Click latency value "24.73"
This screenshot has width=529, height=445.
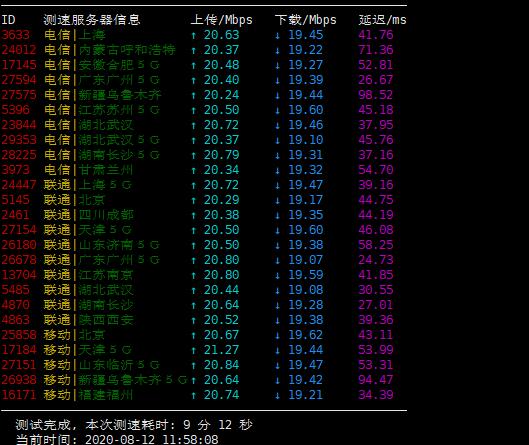click(376, 260)
